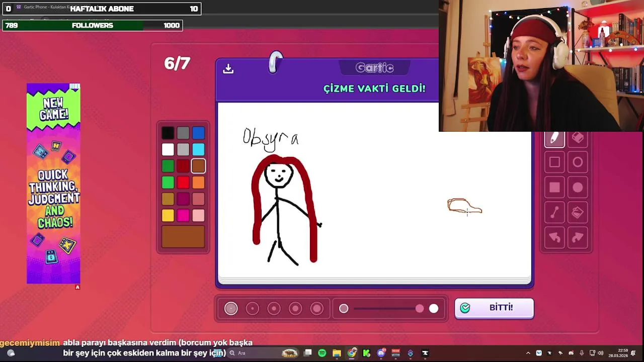Open Spotify from the taskbar
This screenshot has height=362, width=644.
(x=322, y=353)
